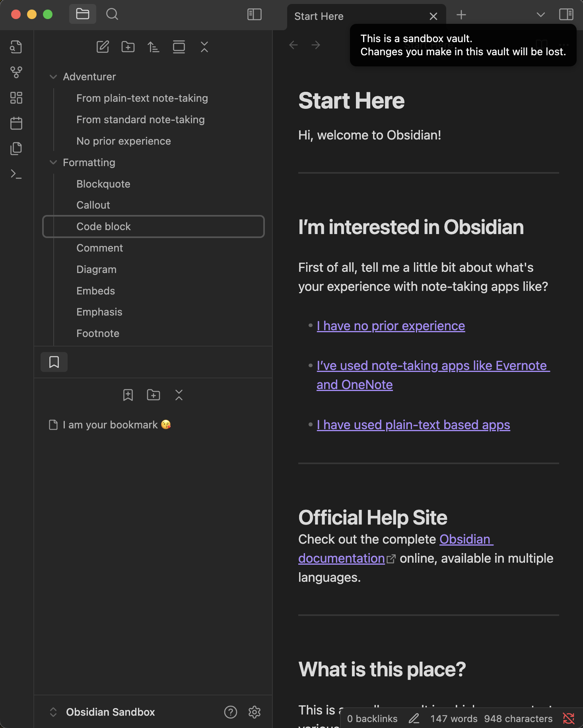Toggle the right sidebar panel
Image resolution: width=583 pixels, height=728 pixels.
pyautogui.click(x=566, y=15)
